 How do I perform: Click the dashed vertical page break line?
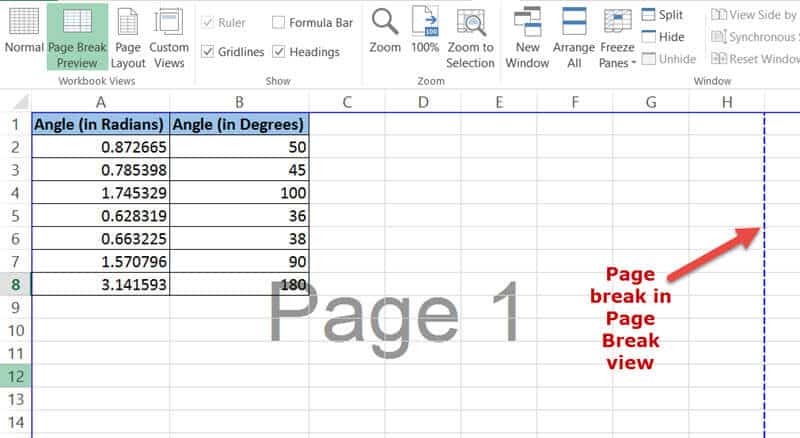coord(764,276)
